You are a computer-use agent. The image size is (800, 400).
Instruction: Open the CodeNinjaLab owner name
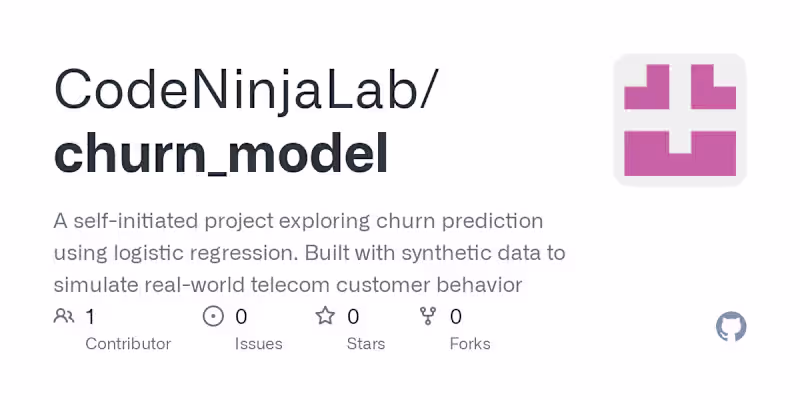click(245, 90)
